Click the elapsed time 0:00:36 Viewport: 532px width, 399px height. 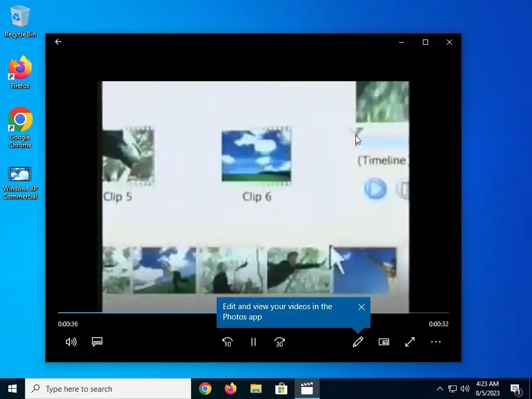(x=68, y=324)
